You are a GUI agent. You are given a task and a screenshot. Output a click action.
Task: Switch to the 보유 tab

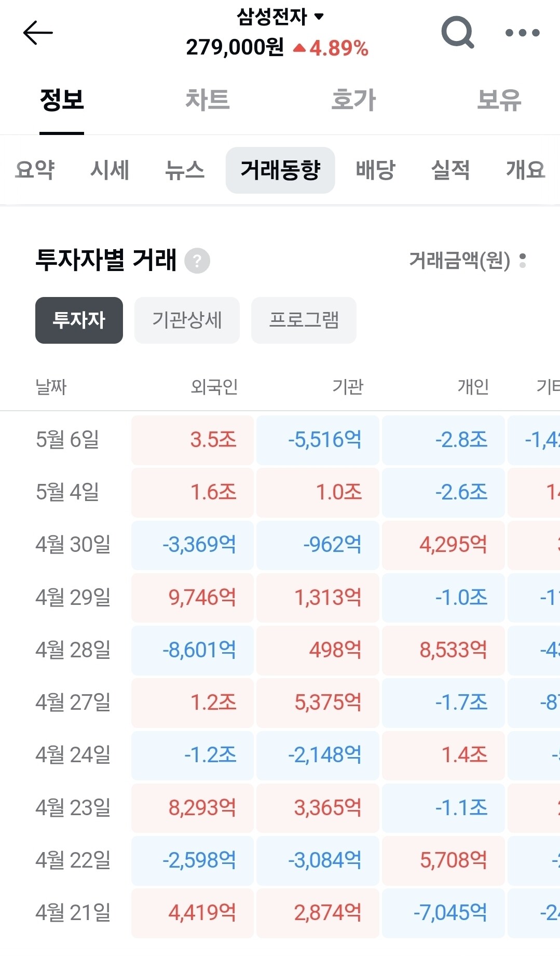click(499, 100)
